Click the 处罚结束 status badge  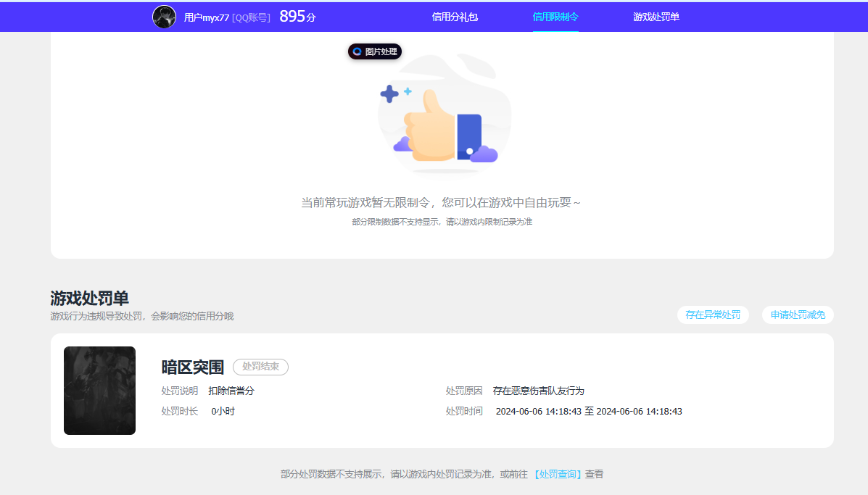pos(261,367)
